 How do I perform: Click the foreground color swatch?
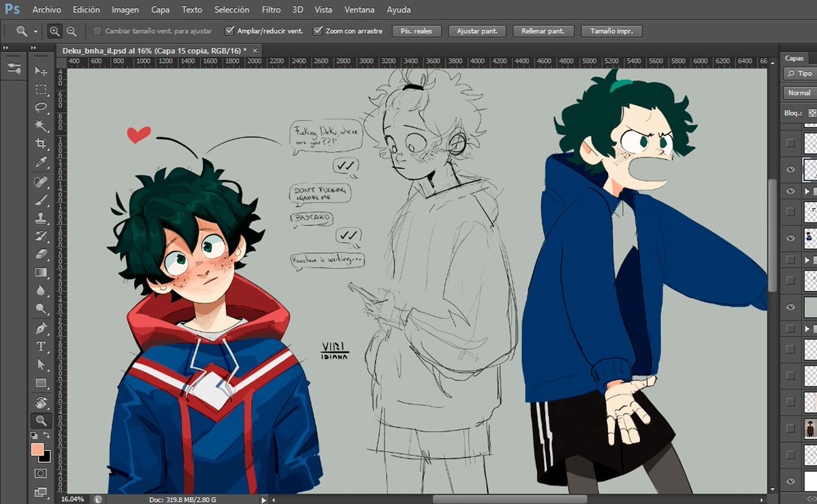point(37,450)
